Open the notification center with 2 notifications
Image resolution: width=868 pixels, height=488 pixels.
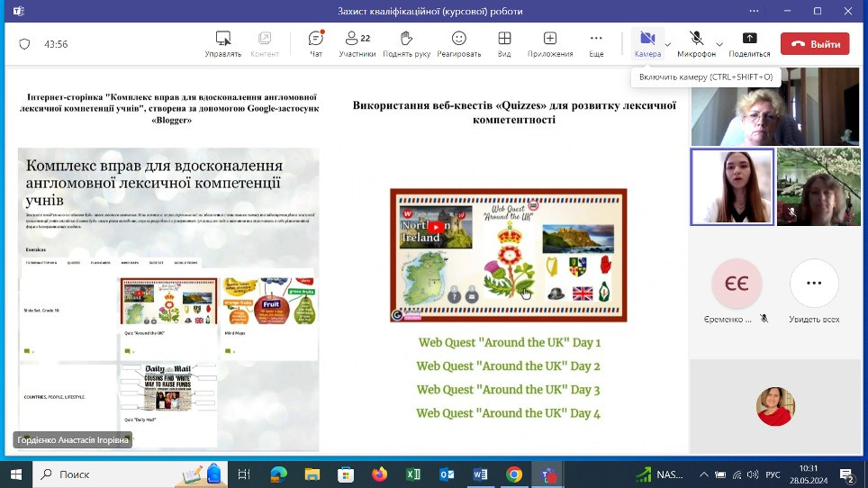847,474
